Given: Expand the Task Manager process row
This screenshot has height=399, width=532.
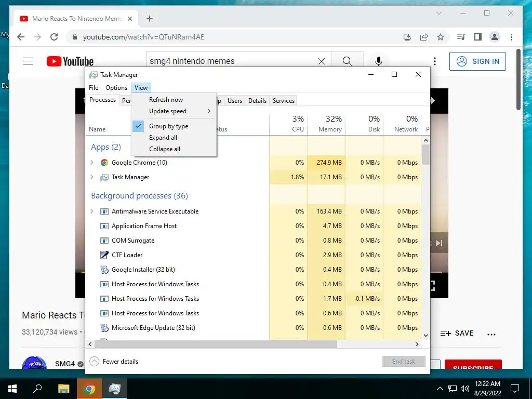Looking at the screenshot, I should [91, 177].
